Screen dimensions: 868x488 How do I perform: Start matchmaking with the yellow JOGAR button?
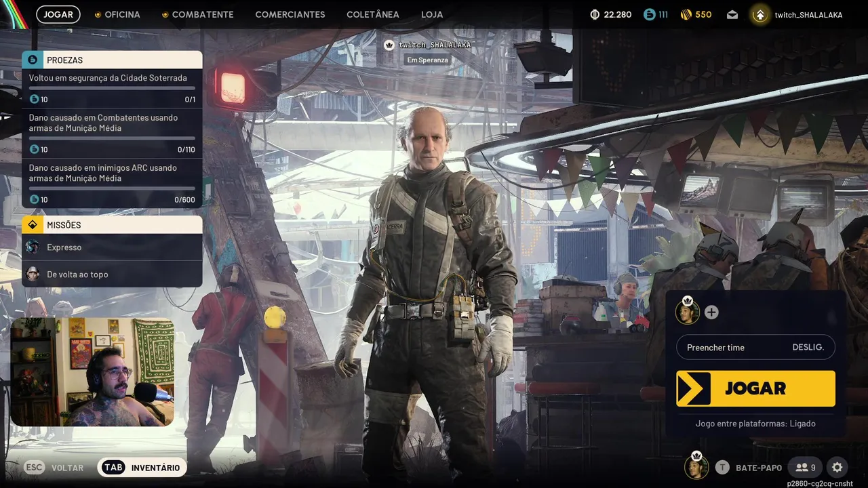pyautogui.click(x=755, y=388)
